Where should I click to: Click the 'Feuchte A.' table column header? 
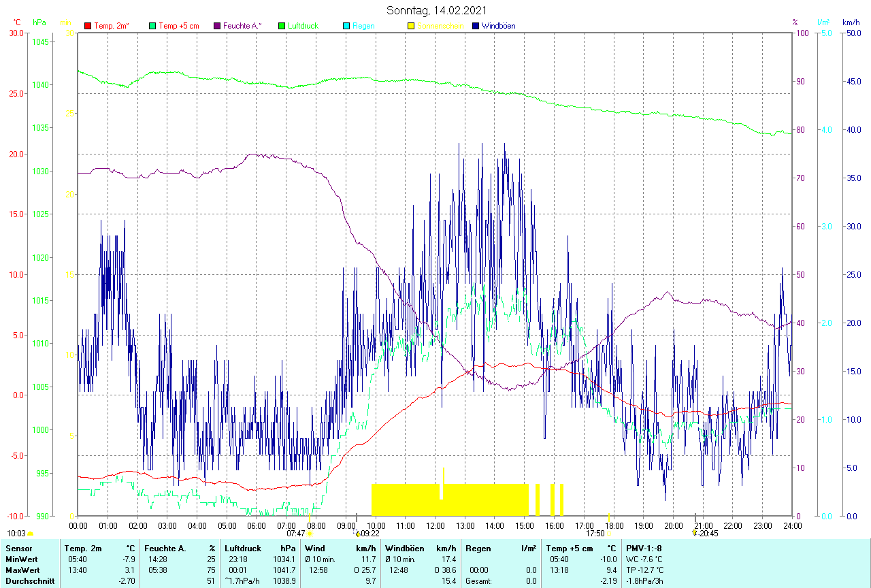point(165,548)
